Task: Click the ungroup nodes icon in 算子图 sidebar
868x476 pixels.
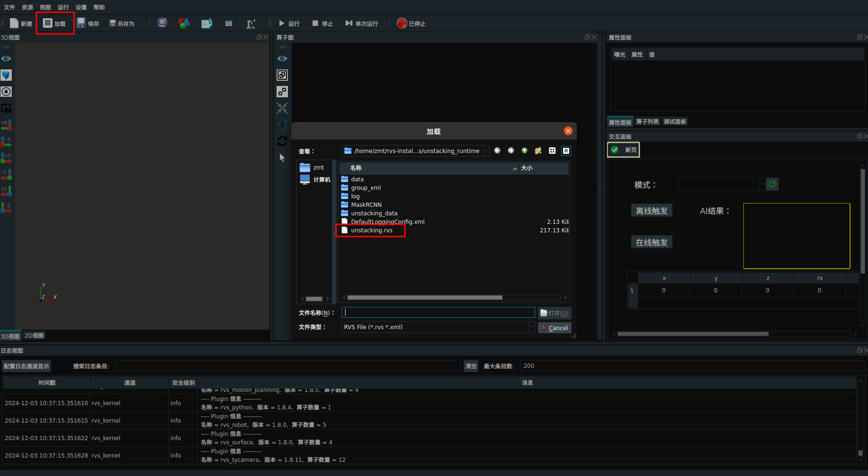Action: point(282,92)
